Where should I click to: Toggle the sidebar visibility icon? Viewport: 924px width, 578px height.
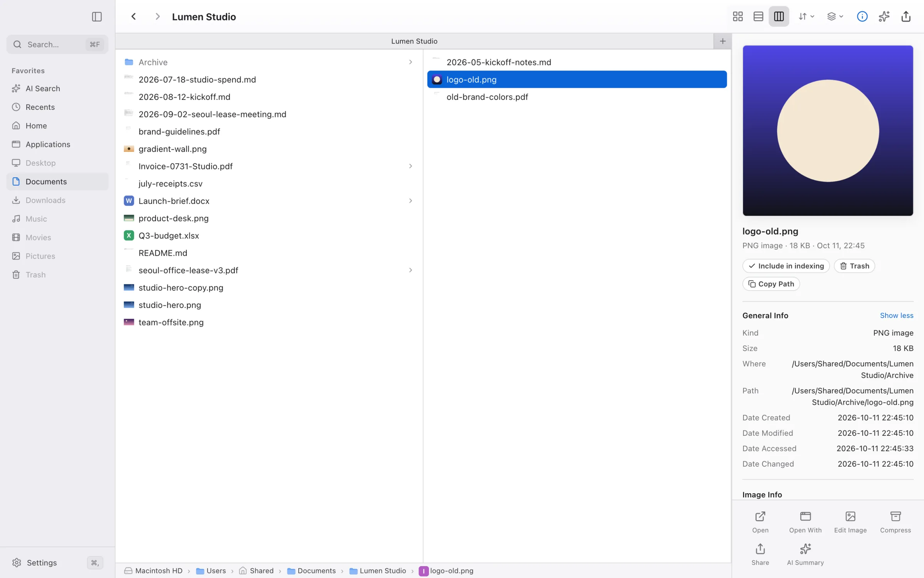click(97, 17)
